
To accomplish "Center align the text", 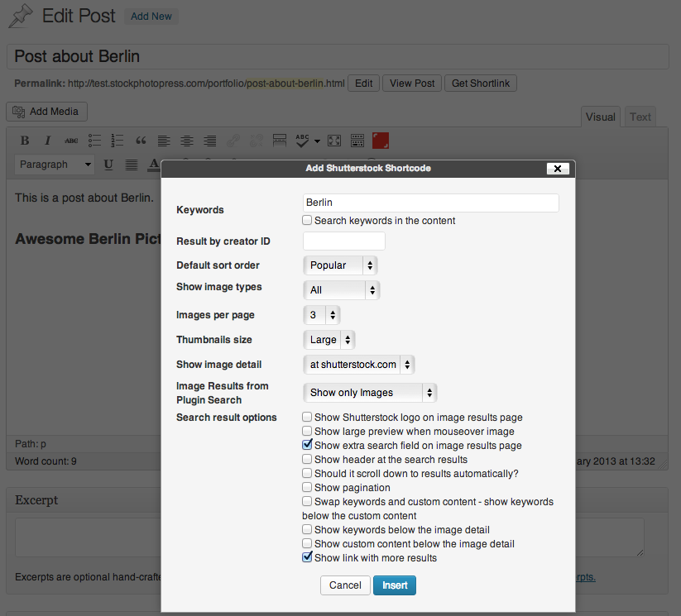I will (187, 141).
